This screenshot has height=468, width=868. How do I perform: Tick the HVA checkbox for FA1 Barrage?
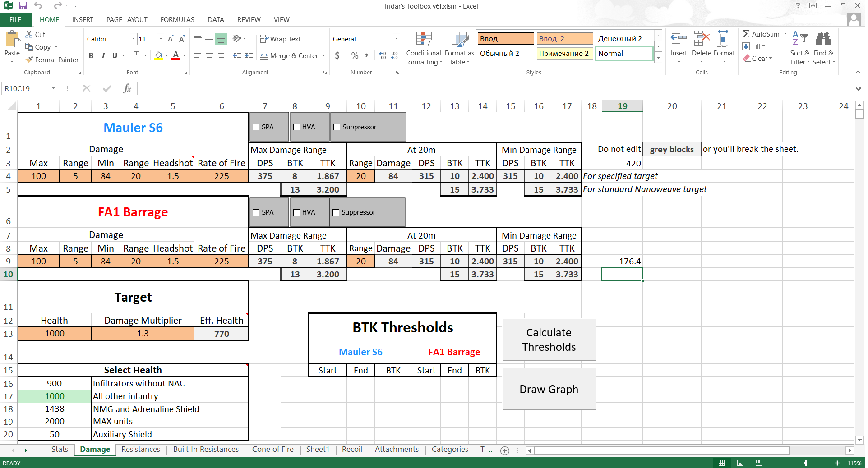pos(296,212)
